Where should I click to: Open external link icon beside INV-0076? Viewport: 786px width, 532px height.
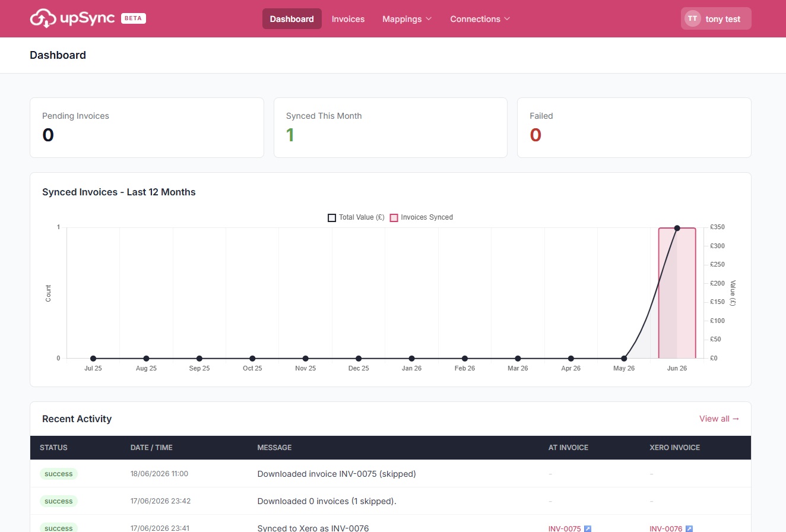coord(689,528)
